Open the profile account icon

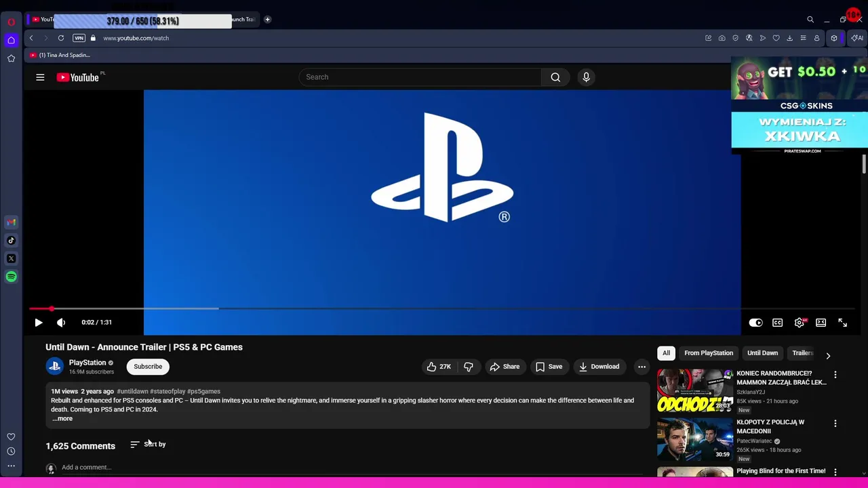pyautogui.click(x=816, y=38)
